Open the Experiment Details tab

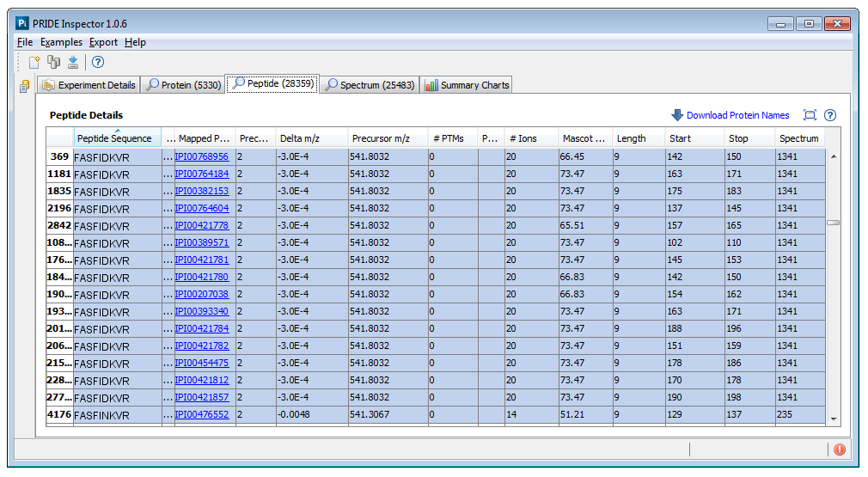click(x=88, y=85)
